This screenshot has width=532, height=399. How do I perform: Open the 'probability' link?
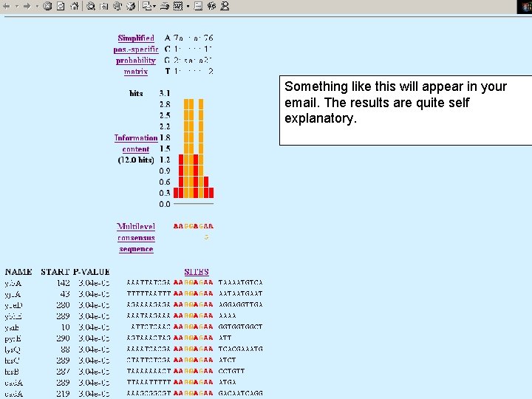tap(136, 61)
